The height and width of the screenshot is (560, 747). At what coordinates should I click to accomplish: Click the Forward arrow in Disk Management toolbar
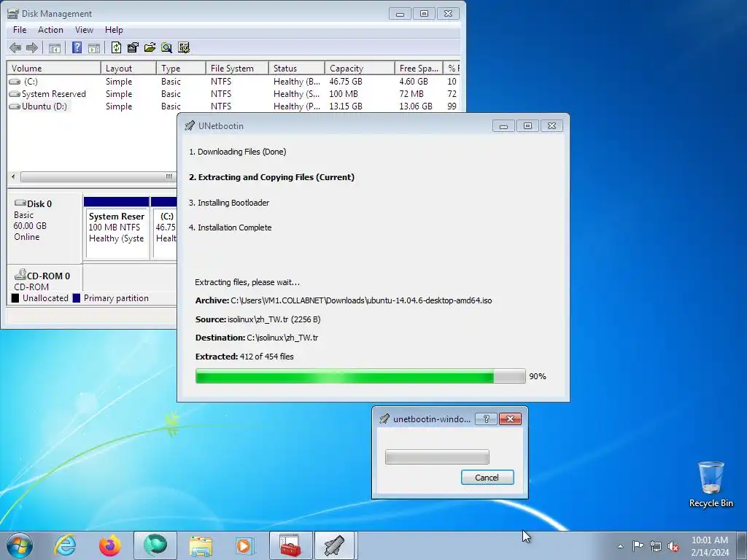click(32, 47)
